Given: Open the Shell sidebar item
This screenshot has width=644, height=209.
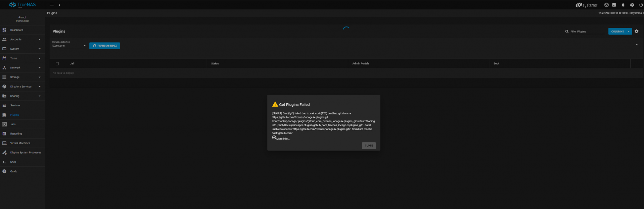Looking at the screenshot, I should [x=13, y=162].
